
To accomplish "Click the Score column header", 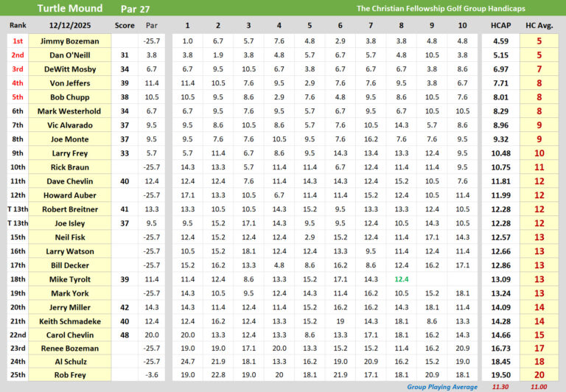I will coord(124,25).
